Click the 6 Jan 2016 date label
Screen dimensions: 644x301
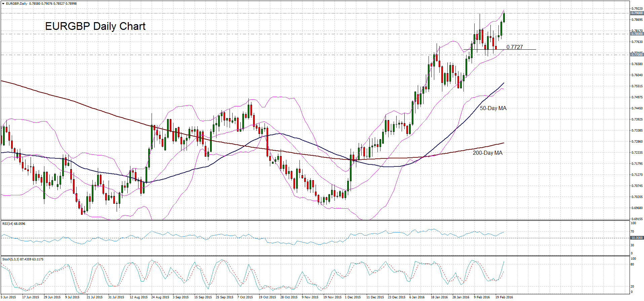pos(417,297)
